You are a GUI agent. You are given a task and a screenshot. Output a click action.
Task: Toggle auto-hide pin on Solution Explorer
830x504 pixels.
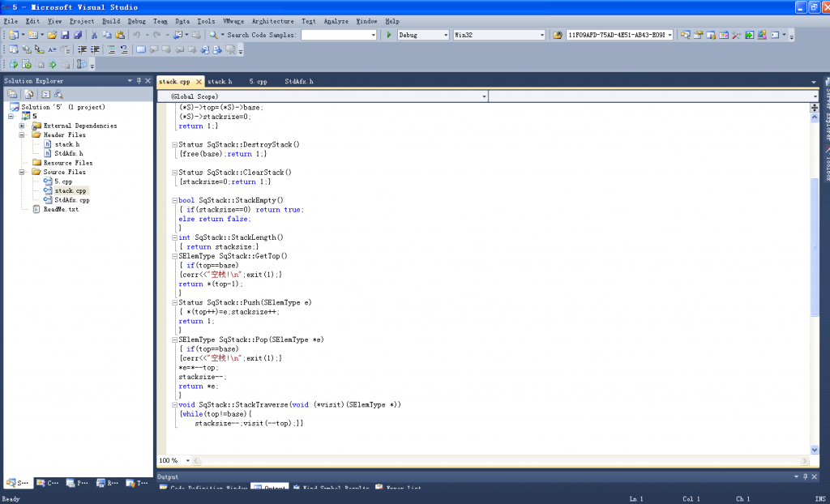pyautogui.click(x=139, y=81)
